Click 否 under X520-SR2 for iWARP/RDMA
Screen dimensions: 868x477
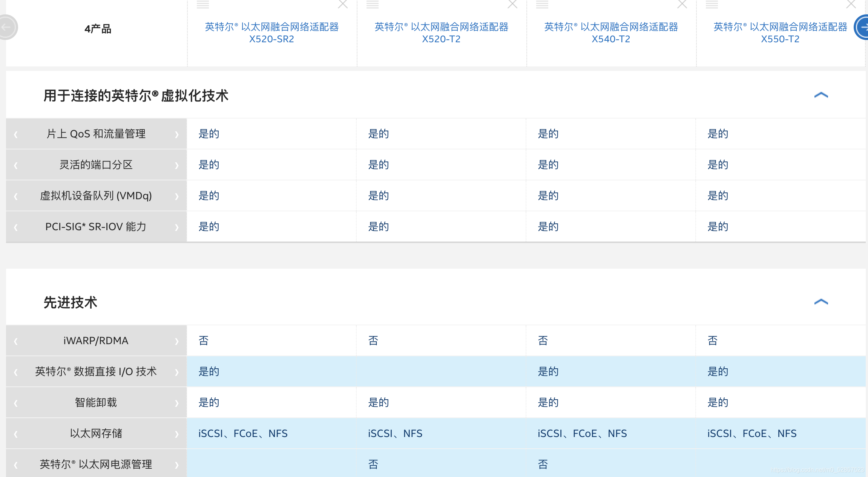coord(204,340)
